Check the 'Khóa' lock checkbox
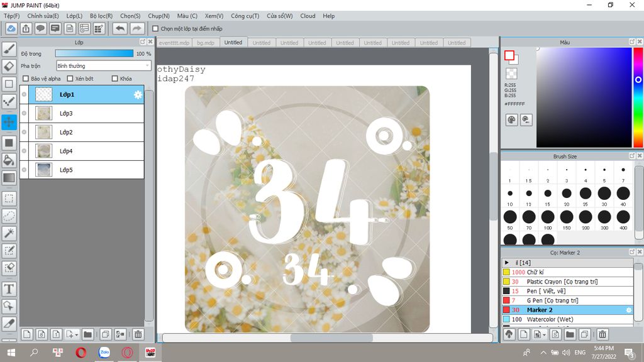 (115, 79)
